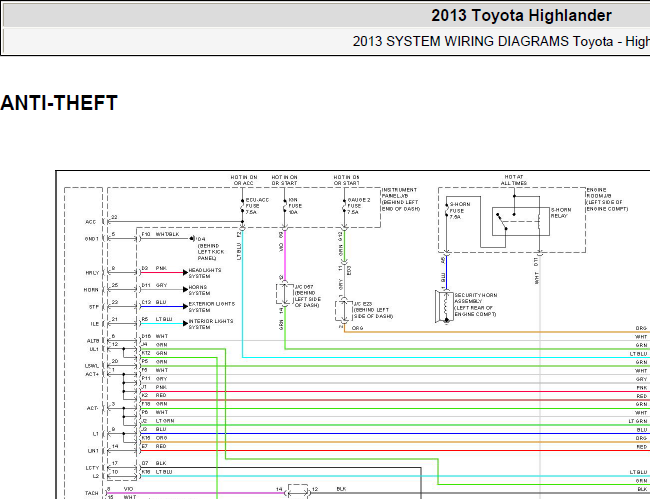The image size is (650, 499).
Task: Click the 'J1 PNK' wire label
Action: (154, 387)
